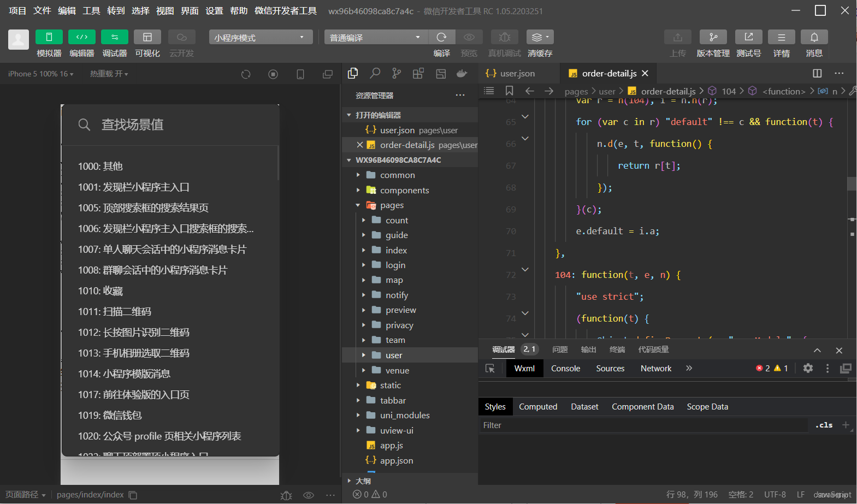Select scene 1019: 微信钱包
Image resolution: width=857 pixels, height=504 pixels.
tap(110, 415)
